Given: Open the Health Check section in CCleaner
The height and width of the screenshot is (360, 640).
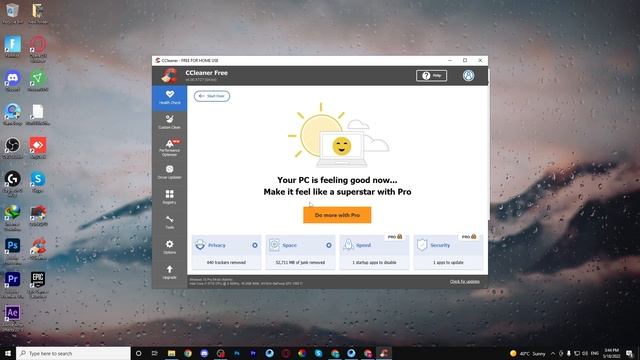Looking at the screenshot, I should (x=169, y=98).
